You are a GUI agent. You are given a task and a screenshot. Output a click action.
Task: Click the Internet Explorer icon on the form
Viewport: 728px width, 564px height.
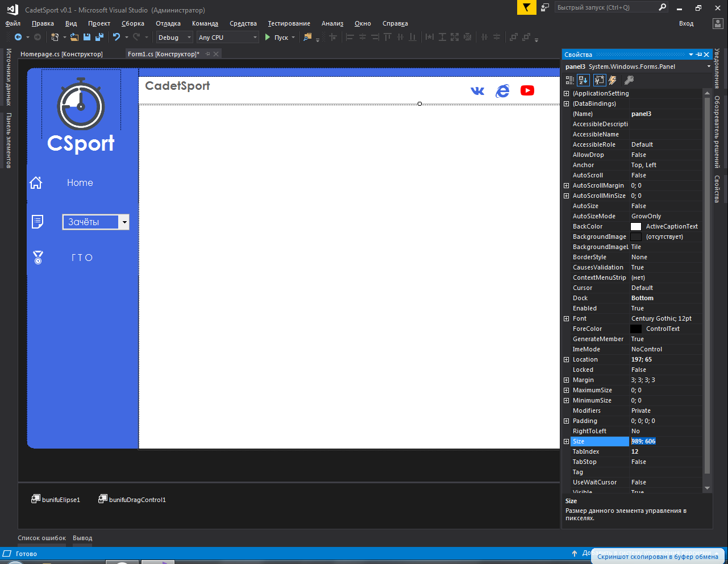[x=502, y=90]
